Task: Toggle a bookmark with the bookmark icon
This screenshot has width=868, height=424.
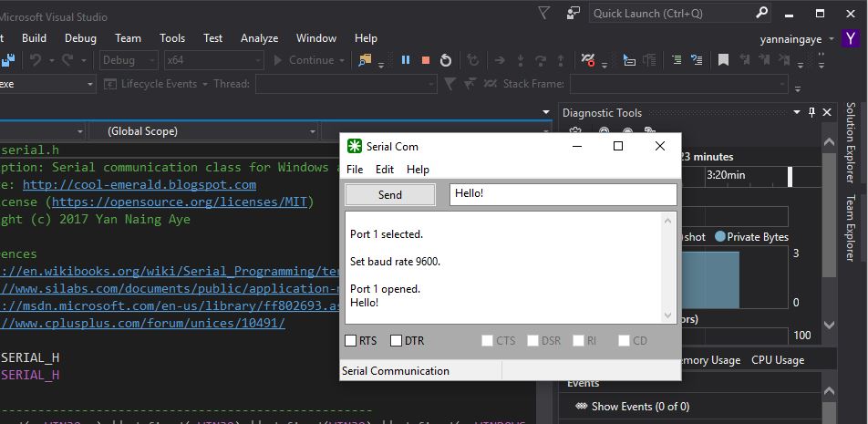Action: pyautogui.click(x=723, y=60)
